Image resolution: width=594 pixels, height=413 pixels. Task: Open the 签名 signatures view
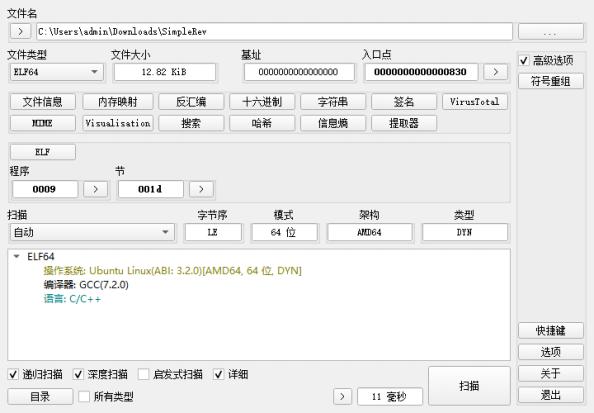pyautogui.click(x=404, y=102)
